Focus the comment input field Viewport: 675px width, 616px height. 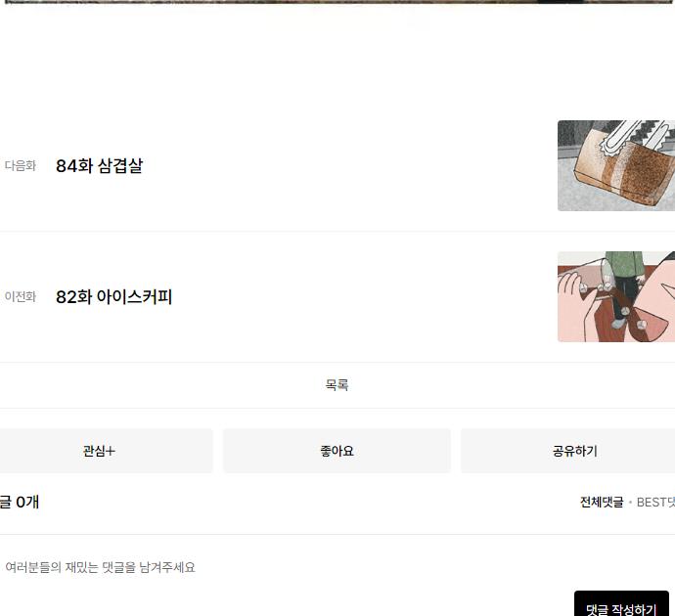[337, 567]
